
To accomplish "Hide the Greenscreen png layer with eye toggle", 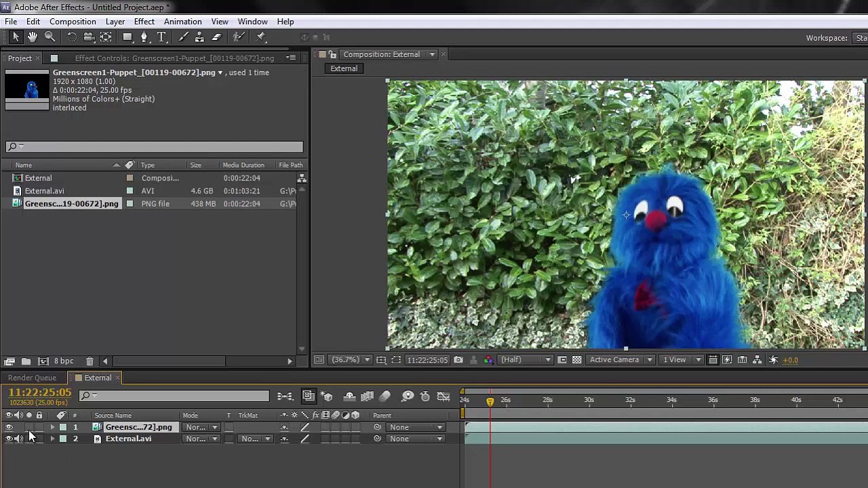I will click(x=9, y=428).
